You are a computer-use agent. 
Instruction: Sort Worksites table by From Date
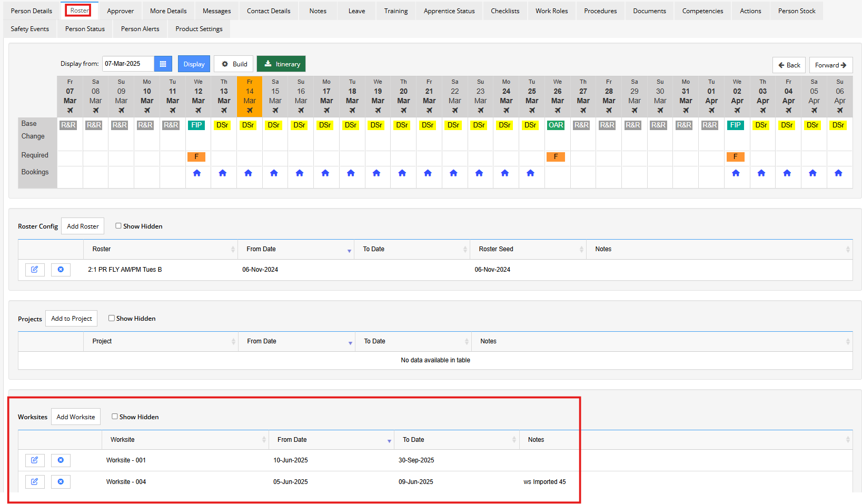pyautogui.click(x=332, y=440)
